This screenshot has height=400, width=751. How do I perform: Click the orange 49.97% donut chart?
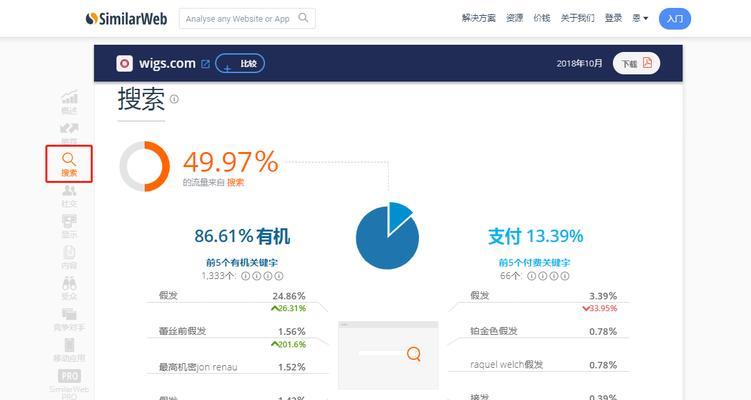(x=145, y=166)
